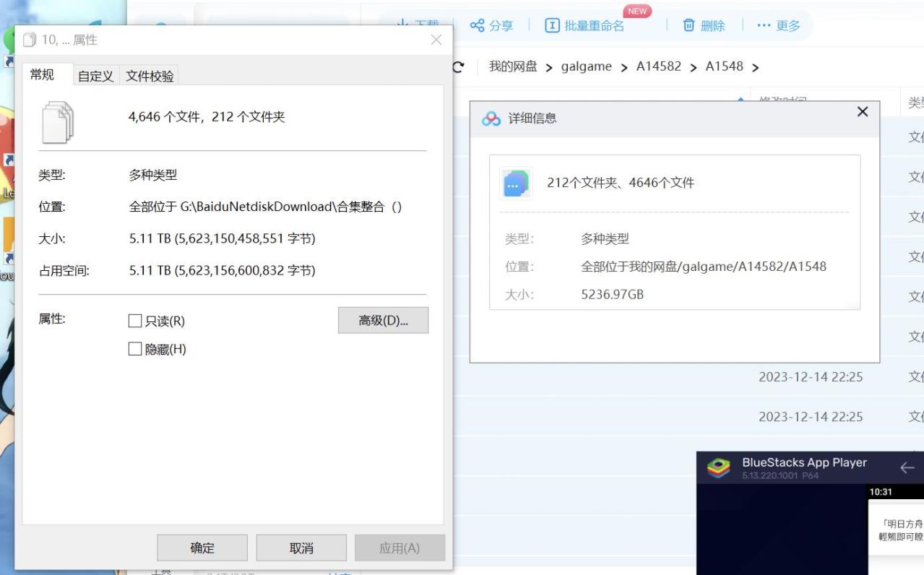The height and width of the screenshot is (575, 924).
Task: Click A1548 in the breadcrumb path
Action: (724, 66)
